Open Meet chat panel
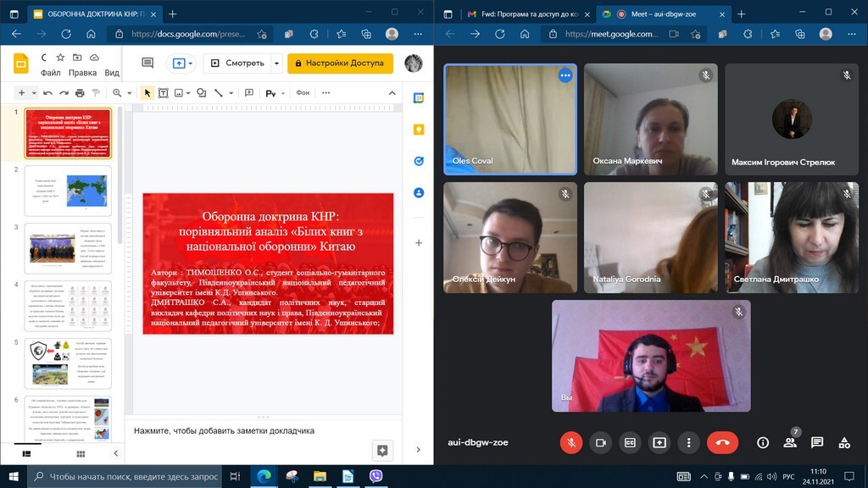 click(817, 442)
